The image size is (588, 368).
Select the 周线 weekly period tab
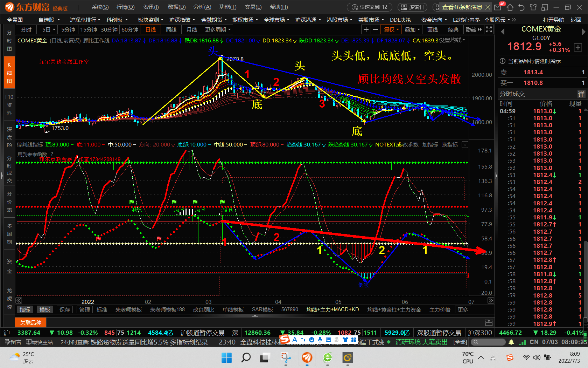(x=171, y=30)
